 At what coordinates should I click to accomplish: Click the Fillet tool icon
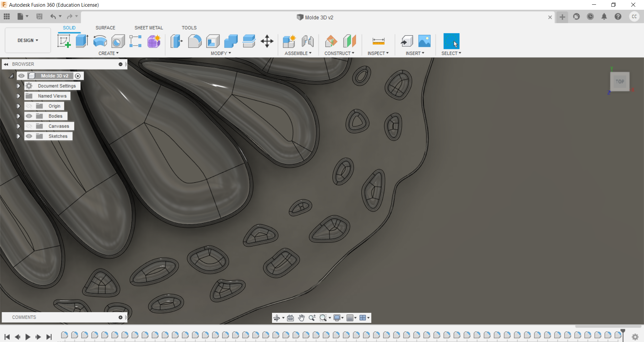(195, 41)
